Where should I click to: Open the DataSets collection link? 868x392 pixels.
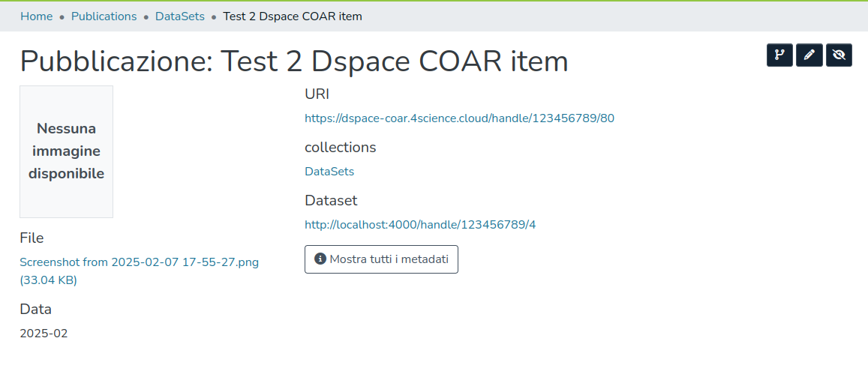(329, 172)
